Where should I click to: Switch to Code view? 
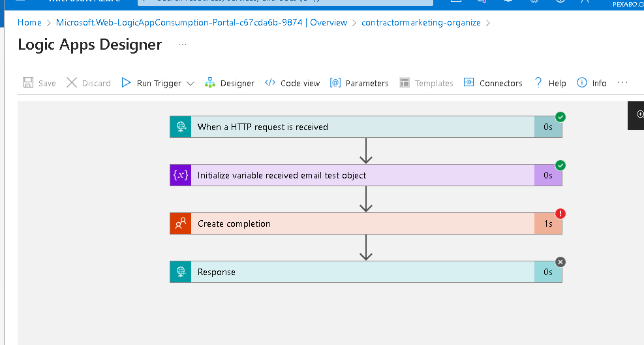click(x=292, y=83)
